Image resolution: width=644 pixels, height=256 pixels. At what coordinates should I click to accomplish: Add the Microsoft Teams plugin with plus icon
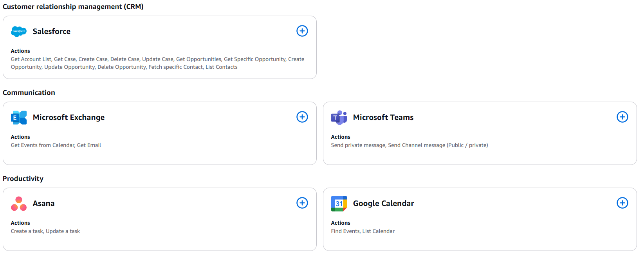tap(622, 117)
